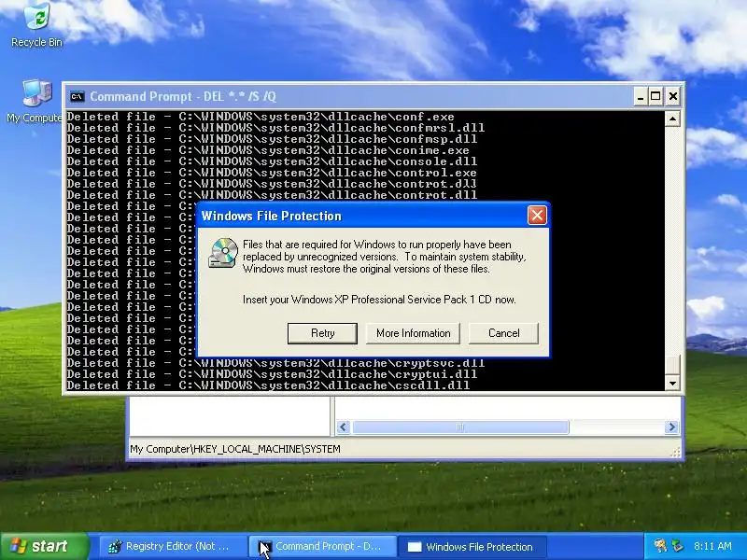Click the line ending with conf.exe

tap(261, 117)
